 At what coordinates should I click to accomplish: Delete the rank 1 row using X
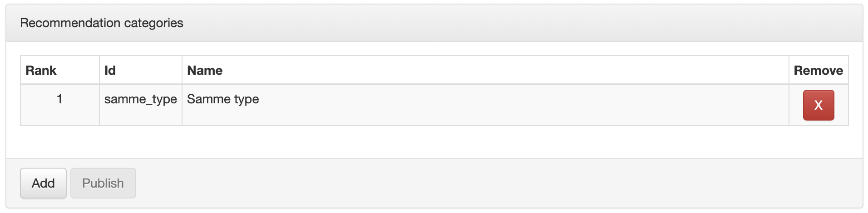coord(818,105)
